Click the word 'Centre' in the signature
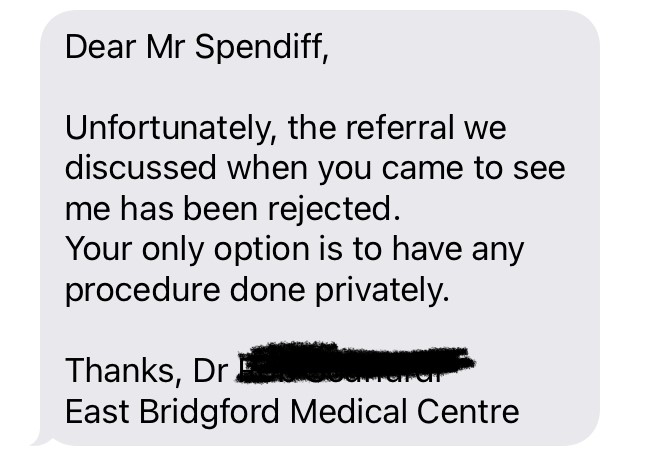 click(x=468, y=411)
